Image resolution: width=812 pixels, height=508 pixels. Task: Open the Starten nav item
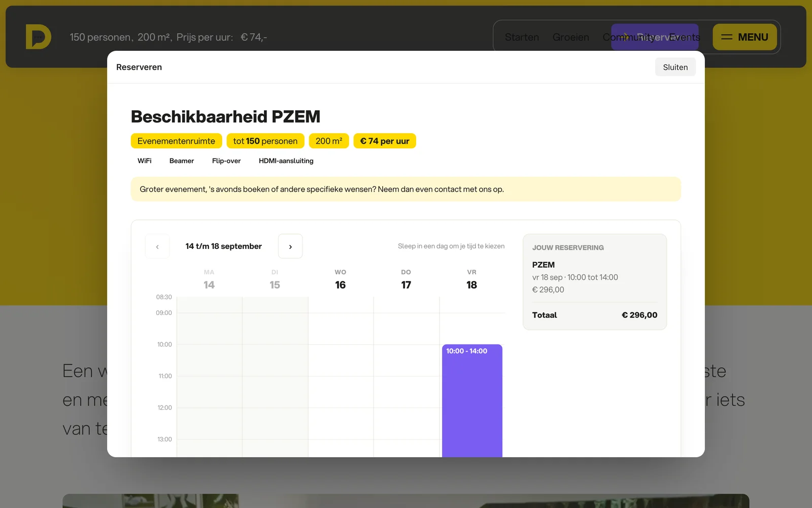(x=522, y=37)
